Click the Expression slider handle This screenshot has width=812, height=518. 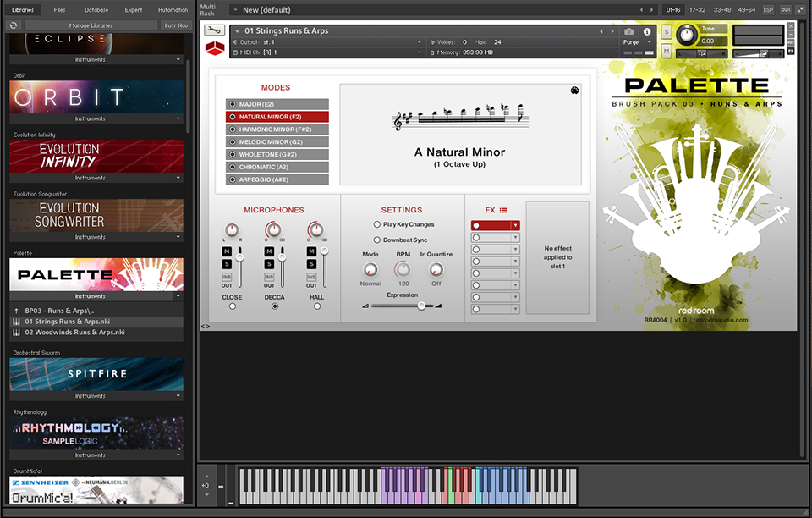(x=421, y=306)
